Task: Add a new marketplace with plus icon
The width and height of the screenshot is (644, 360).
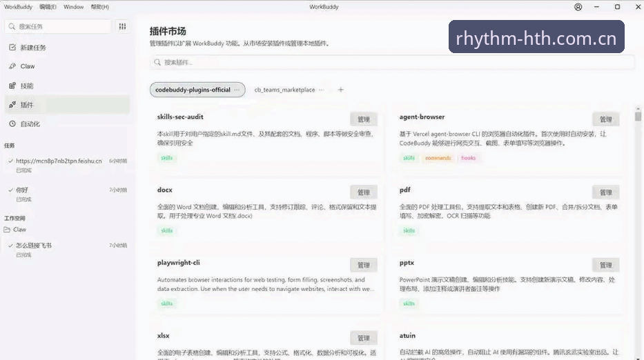Action: point(340,90)
